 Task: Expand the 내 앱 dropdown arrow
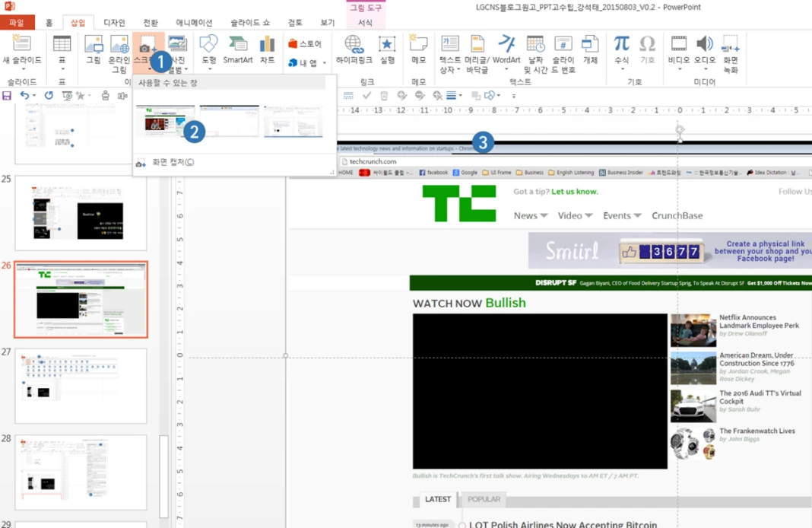coord(325,63)
